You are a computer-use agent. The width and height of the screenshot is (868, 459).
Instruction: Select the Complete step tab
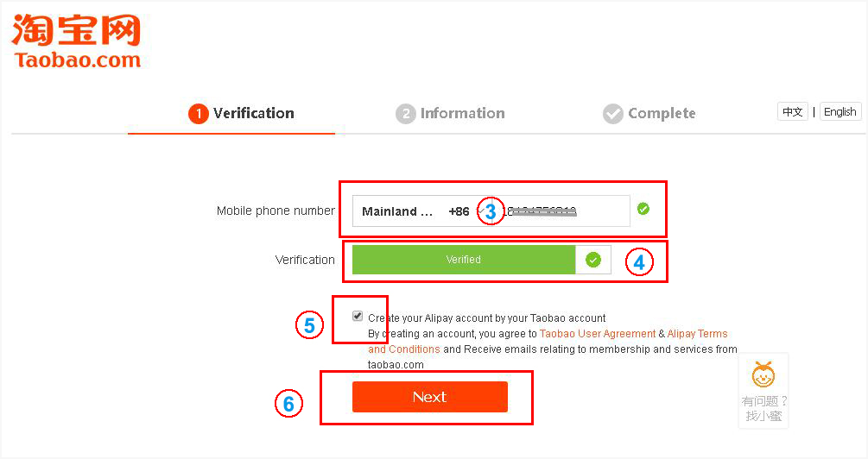(x=649, y=114)
